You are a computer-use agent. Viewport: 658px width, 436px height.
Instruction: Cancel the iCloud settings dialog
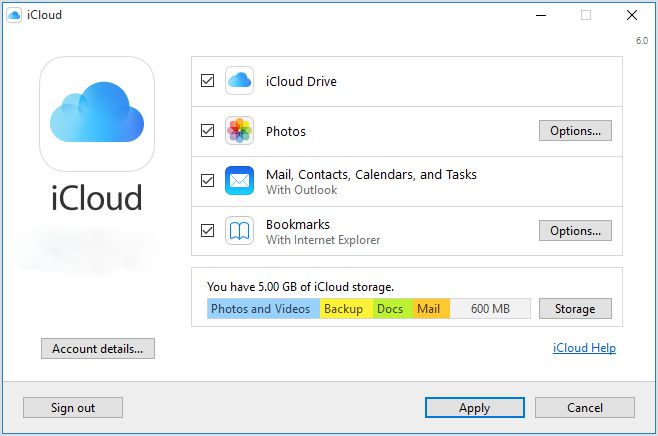tap(584, 407)
